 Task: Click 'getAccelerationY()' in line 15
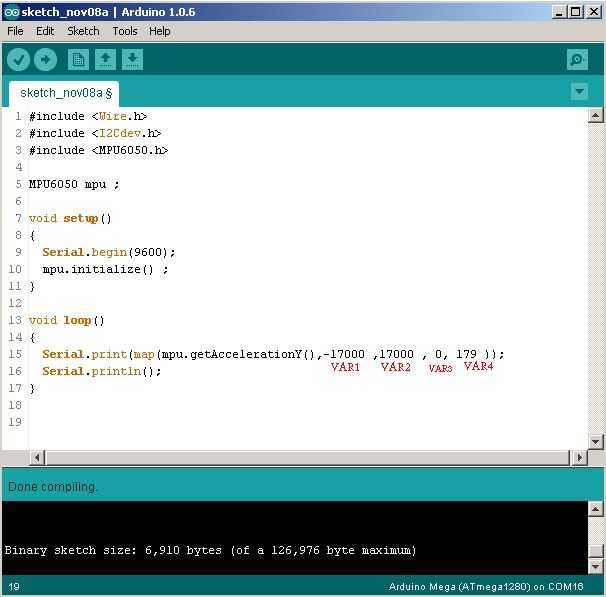[252, 354]
